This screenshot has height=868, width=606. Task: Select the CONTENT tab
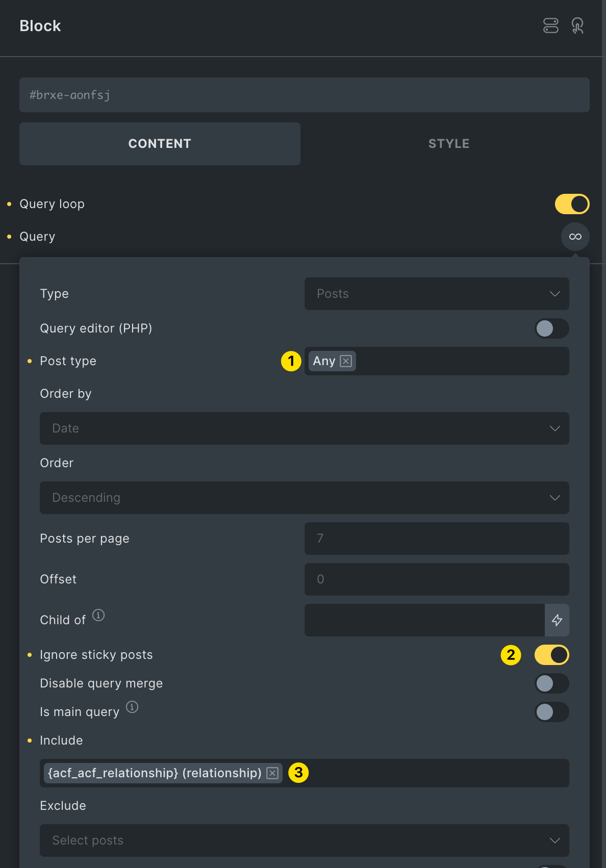tap(160, 144)
